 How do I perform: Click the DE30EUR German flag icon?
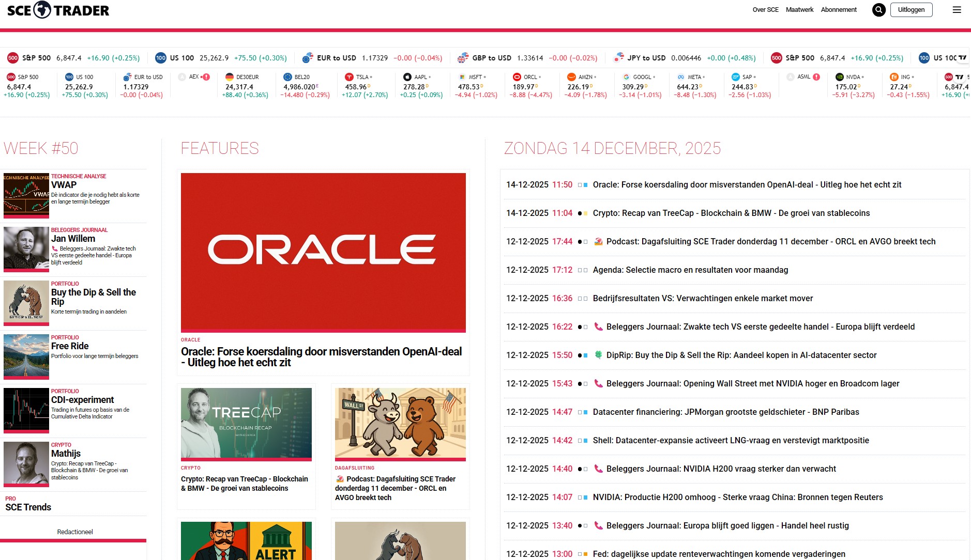[x=230, y=77]
